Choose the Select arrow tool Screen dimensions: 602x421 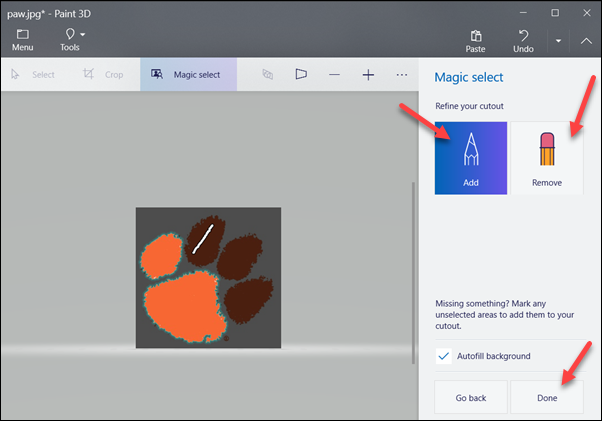33,74
